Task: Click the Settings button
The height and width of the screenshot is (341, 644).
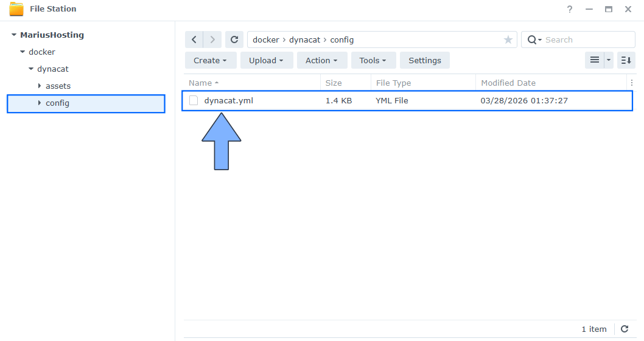Action: [425, 60]
